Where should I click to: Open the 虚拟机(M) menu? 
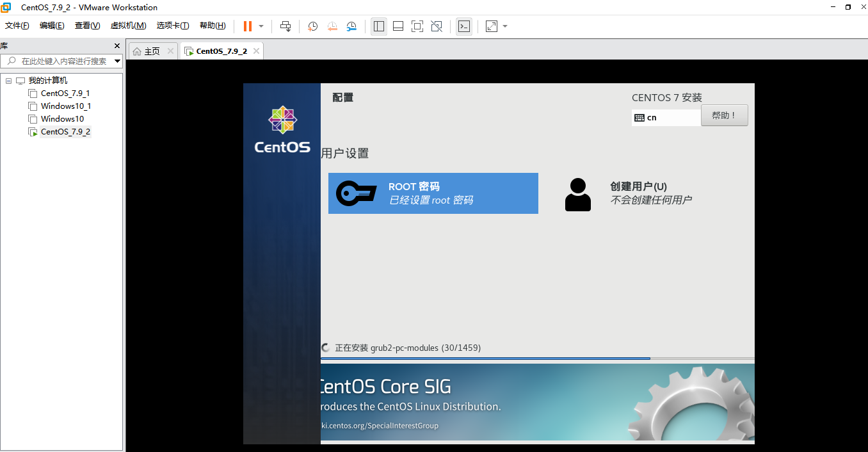tap(128, 26)
